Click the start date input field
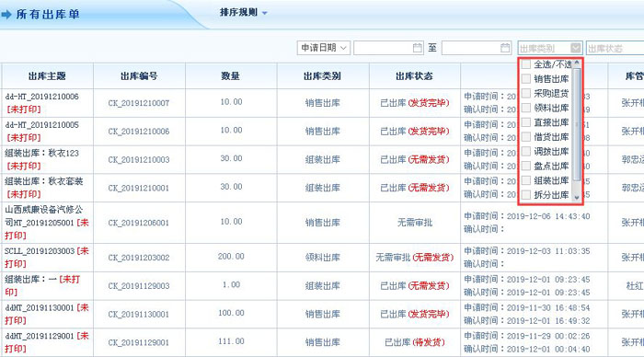The image size is (644, 357). point(383,48)
